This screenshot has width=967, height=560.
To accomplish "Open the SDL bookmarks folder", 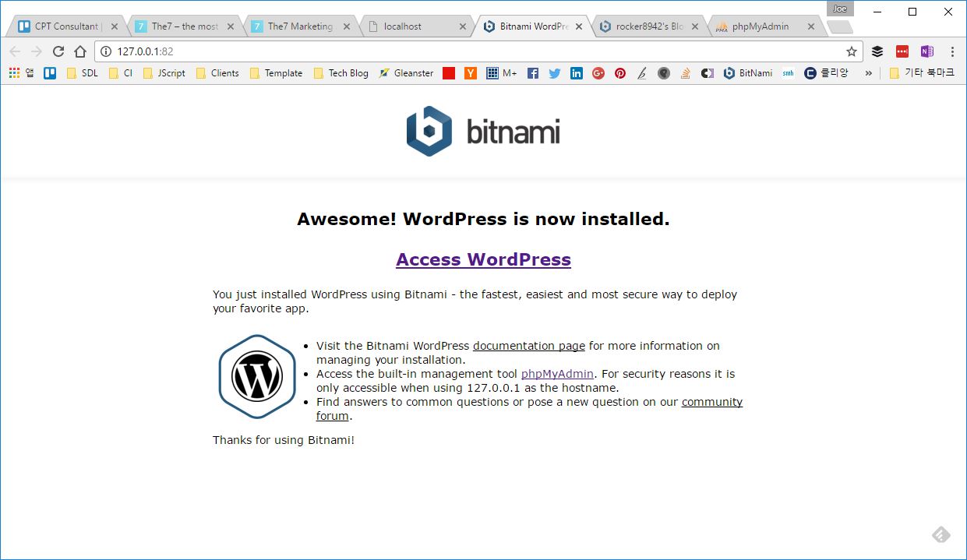I will (82, 73).
